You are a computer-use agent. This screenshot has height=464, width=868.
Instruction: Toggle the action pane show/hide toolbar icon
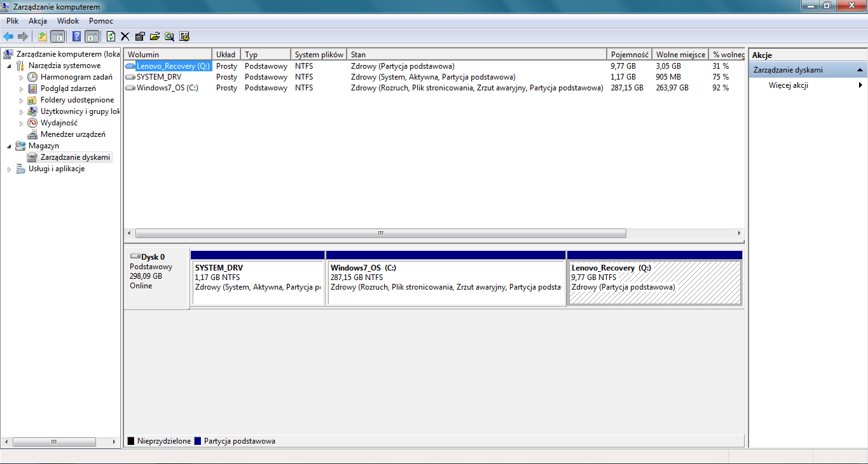[x=92, y=36]
